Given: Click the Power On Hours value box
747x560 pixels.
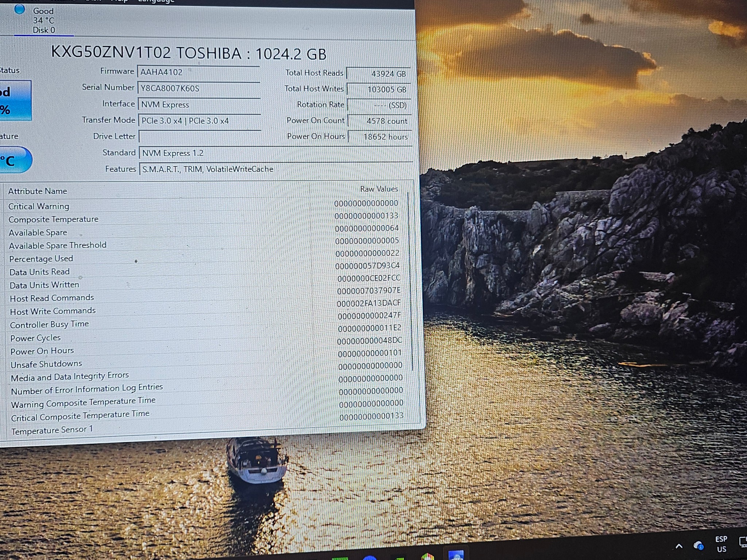Looking at the screenshot, I should point(380,137).
